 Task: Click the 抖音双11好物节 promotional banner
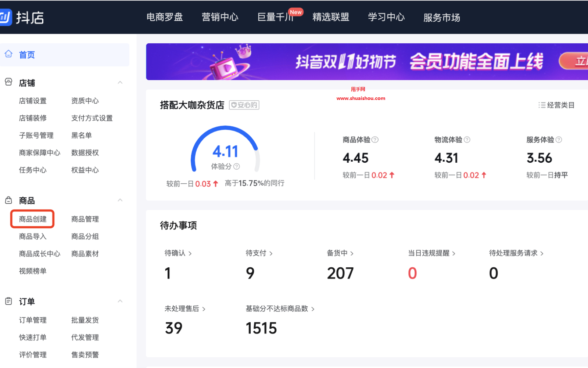(x=367, y=62)
